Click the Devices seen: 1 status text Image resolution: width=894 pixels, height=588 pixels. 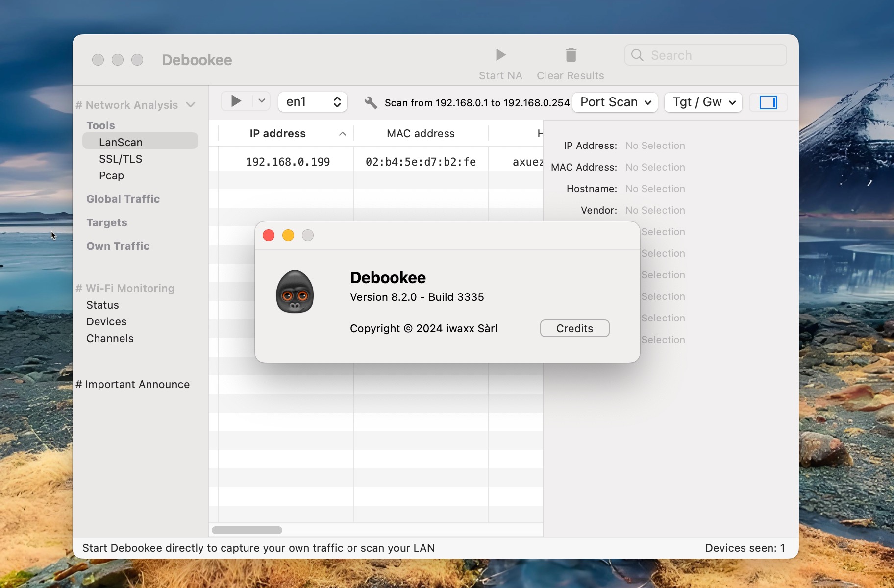tap(745, 548)
